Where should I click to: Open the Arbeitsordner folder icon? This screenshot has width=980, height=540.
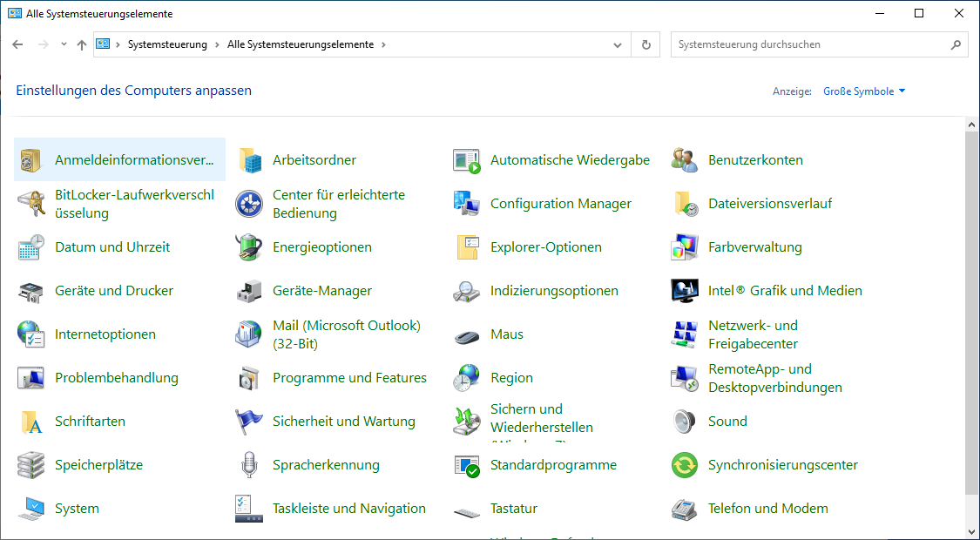click(249, 160)
